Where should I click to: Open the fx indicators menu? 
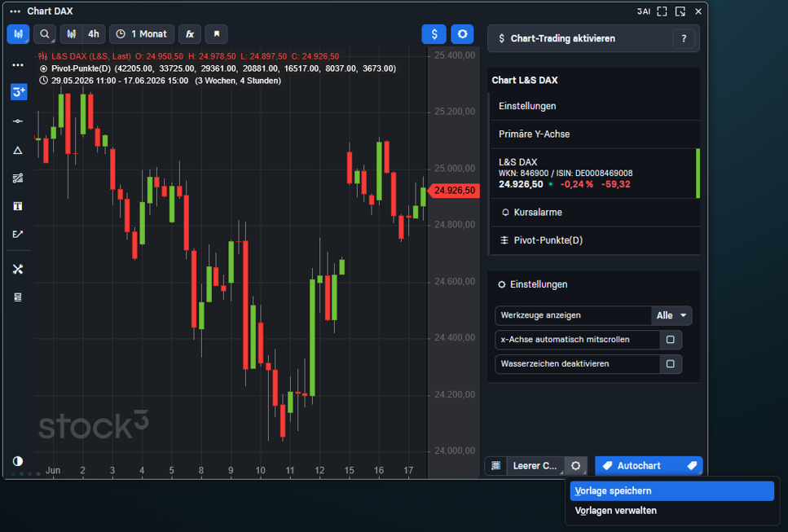190,34
